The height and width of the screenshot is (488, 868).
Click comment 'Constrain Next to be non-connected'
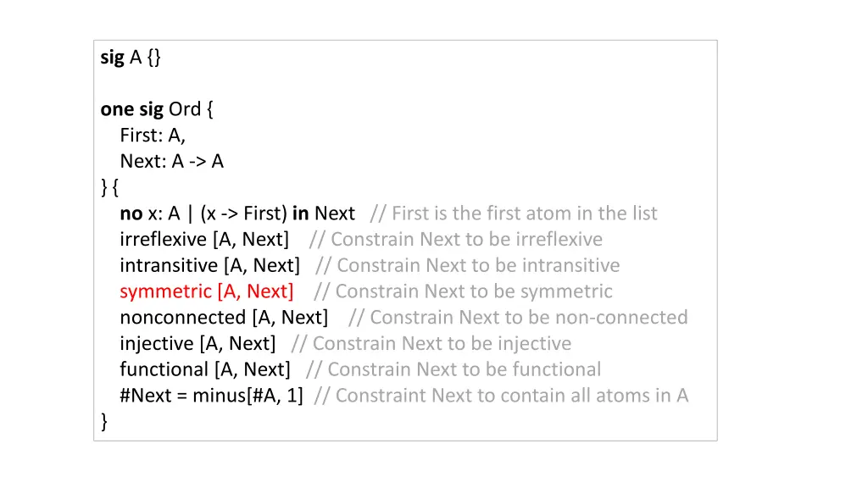(518, 318)
